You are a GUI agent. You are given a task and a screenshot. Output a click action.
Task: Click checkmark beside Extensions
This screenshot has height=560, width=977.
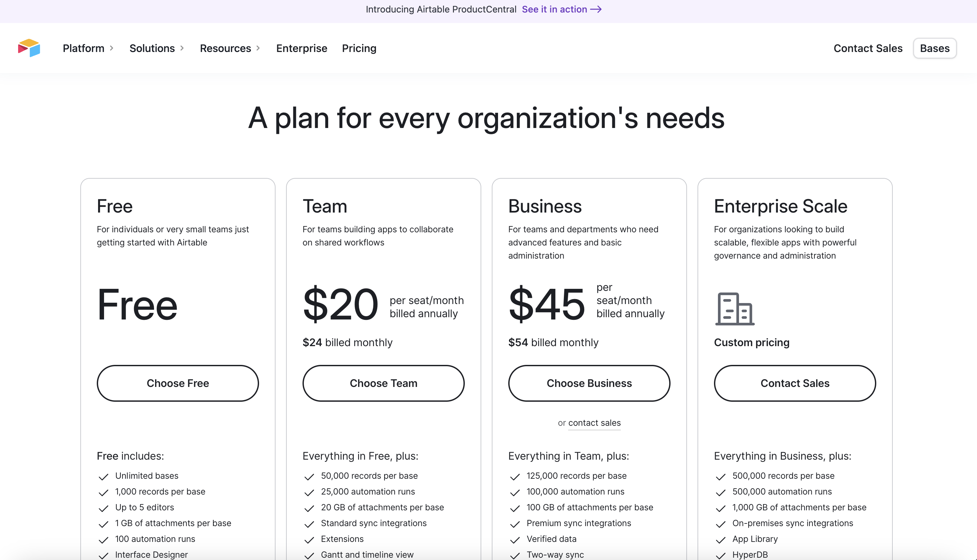309,540
